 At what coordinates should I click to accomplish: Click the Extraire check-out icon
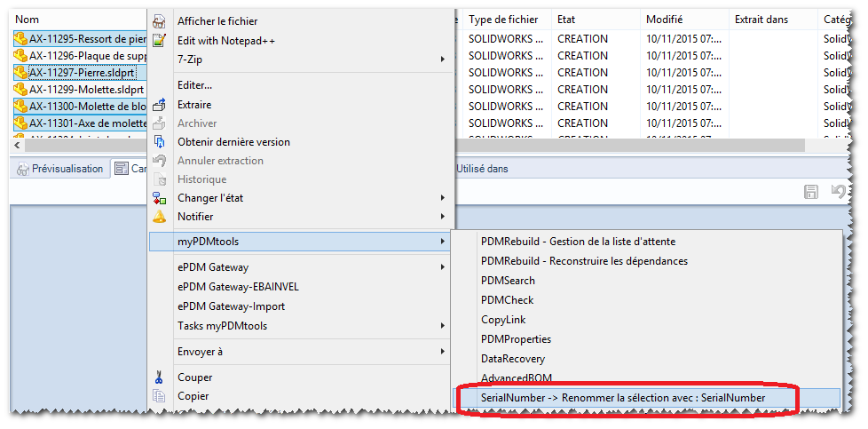pos(159,105)
